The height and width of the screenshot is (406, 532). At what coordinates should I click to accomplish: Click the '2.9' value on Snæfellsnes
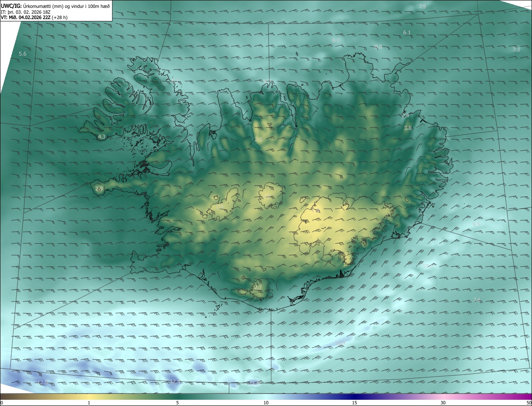click(99, 189)
